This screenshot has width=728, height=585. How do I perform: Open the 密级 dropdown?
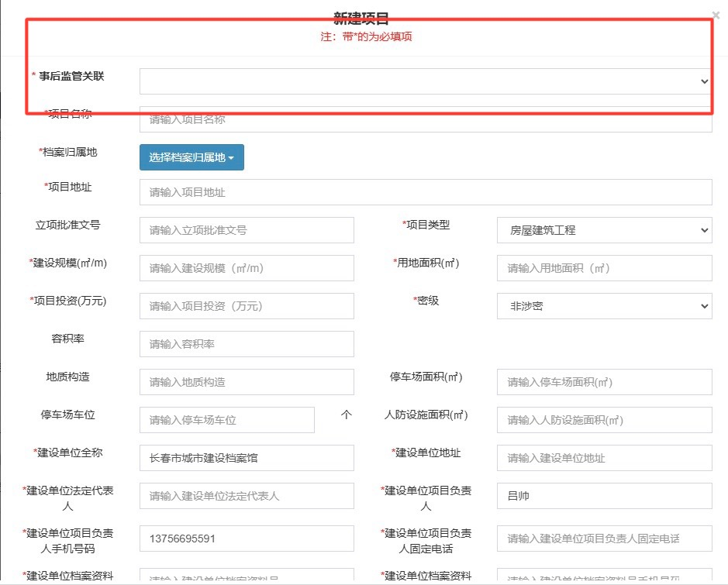coord(604,306)
